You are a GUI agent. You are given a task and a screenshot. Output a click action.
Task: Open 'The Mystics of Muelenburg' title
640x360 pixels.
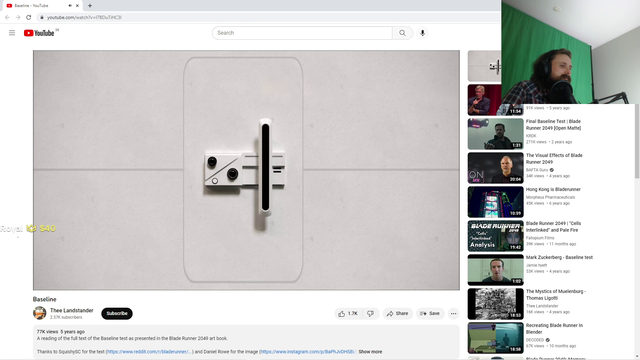point(556,295)
